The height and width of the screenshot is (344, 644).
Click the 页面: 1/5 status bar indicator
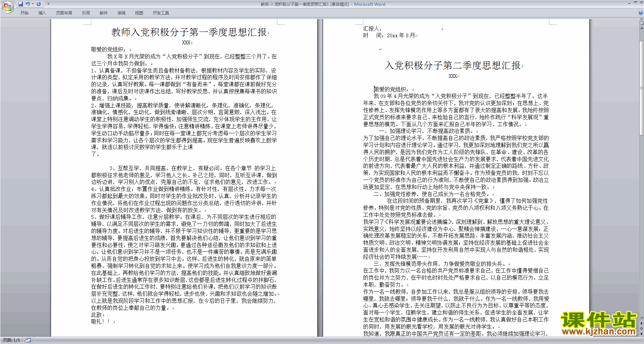(11, 340)
